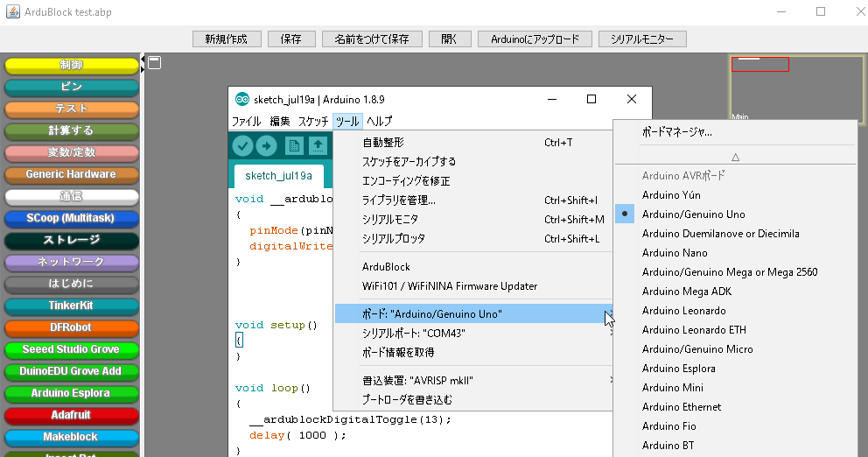Click 開く button in ArduBlock
868x457 pixels.
pos(450,39)
